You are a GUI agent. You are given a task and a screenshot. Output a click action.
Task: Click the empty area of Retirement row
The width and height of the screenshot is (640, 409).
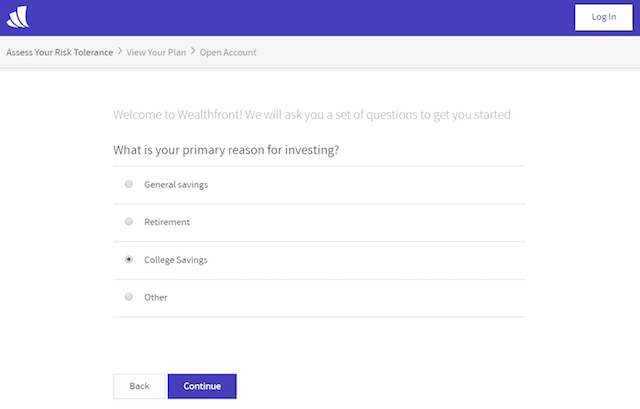(x=357, y=222)
